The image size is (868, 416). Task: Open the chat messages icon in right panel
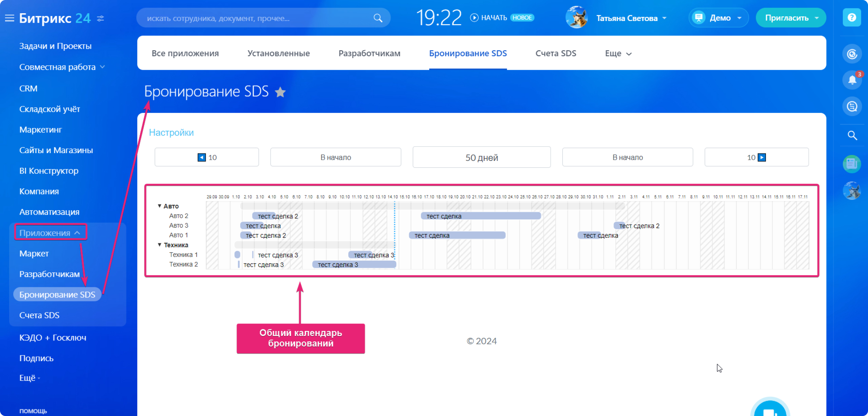[x=852, y=107]
